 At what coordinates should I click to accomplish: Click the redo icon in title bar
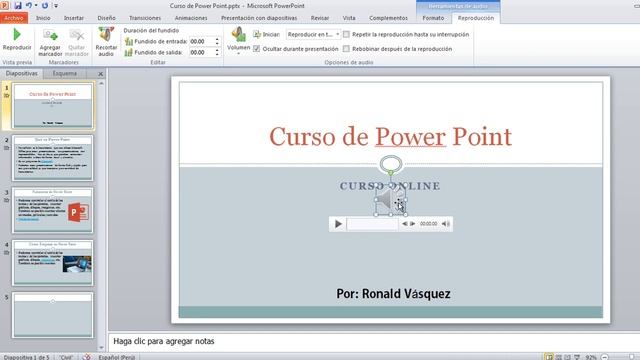(45, 6)
